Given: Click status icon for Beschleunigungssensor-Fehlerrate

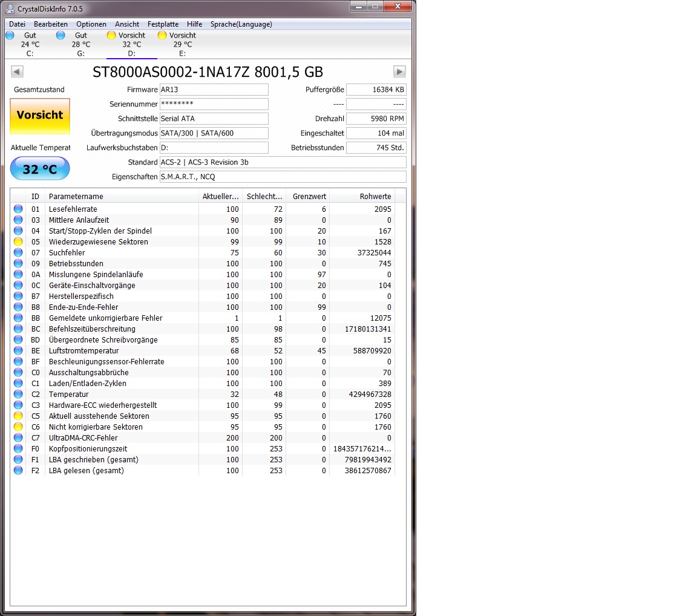Looking at the screenshot, I should coord(18,361).
